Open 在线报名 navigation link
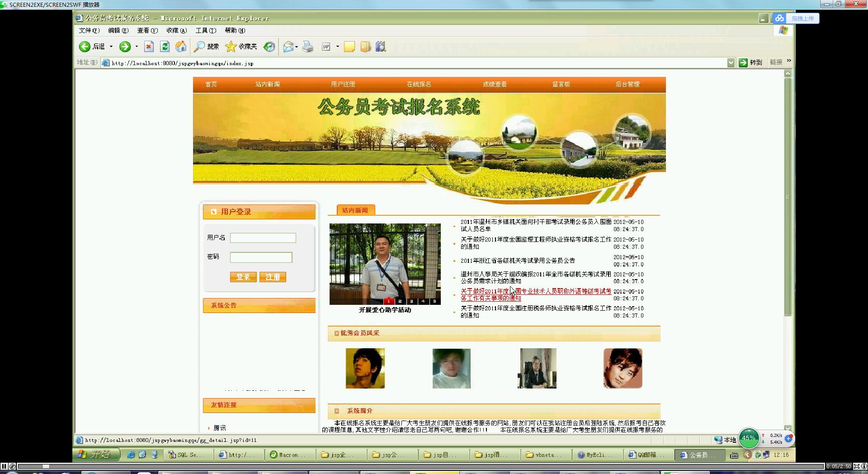The image size is (868, 474). (419, 85)
